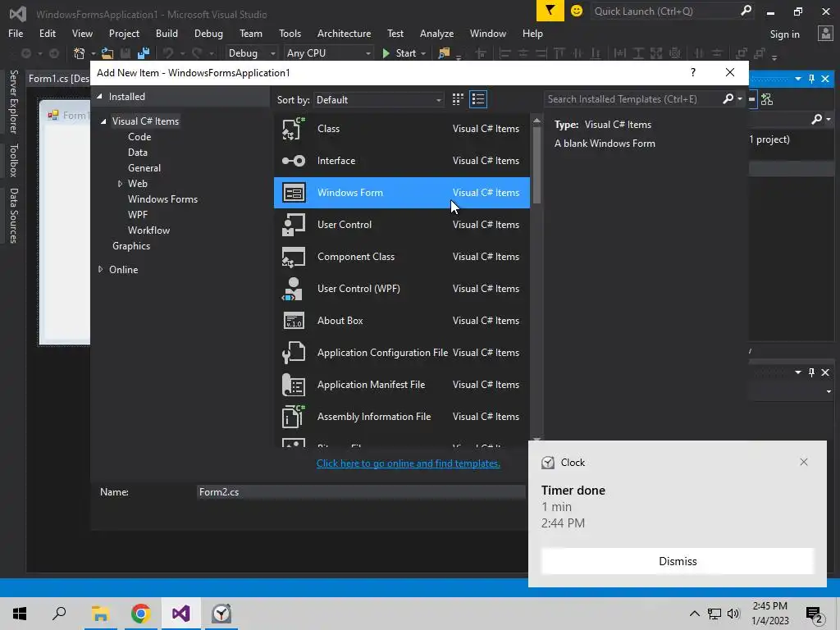This screenshot has width=840, height=630.
Task: Select the Component Class template icon
Action: click(x=294, y=257)
